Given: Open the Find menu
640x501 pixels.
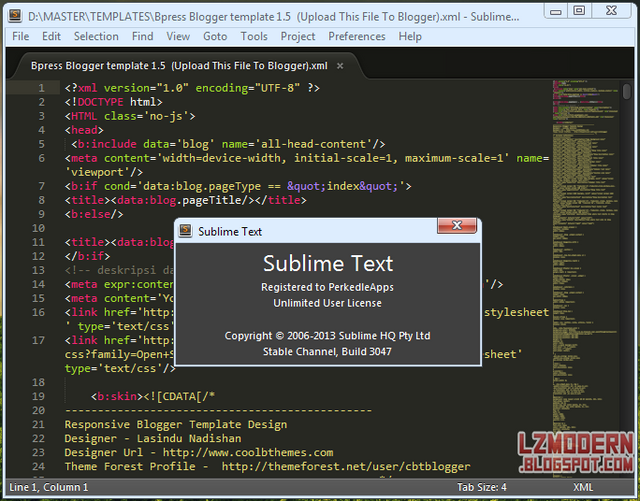Looking at the screenshot, I should click(142, 36).
